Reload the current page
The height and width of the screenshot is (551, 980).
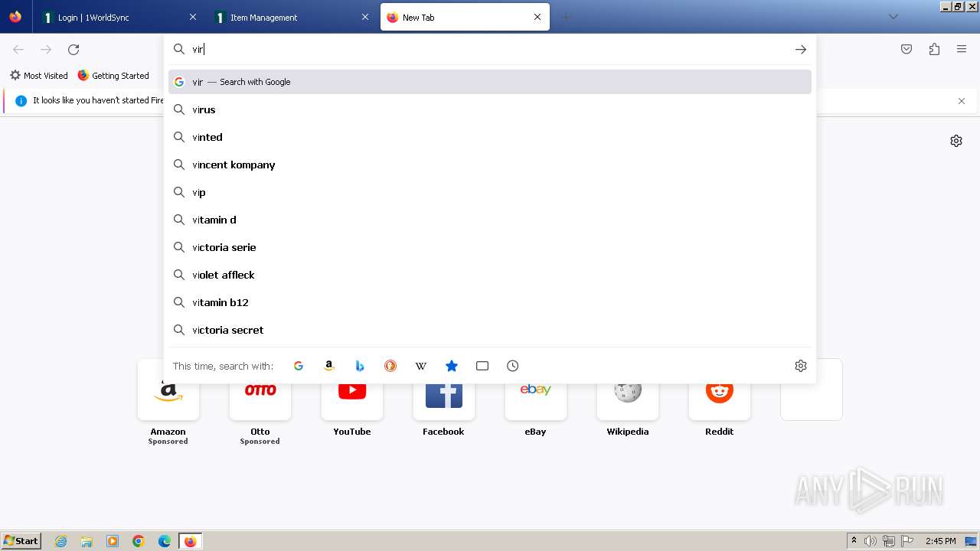[73, 49]
